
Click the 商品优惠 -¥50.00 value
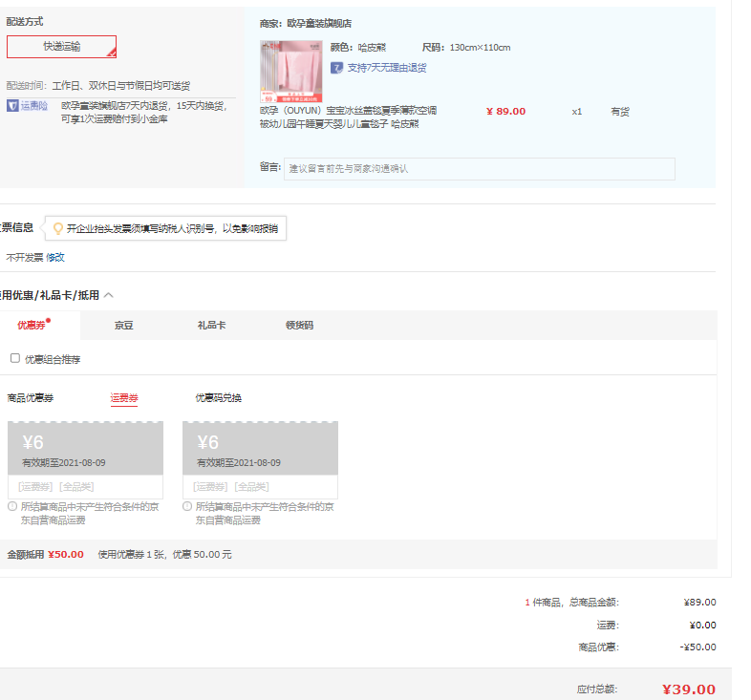tap(697, 647)
